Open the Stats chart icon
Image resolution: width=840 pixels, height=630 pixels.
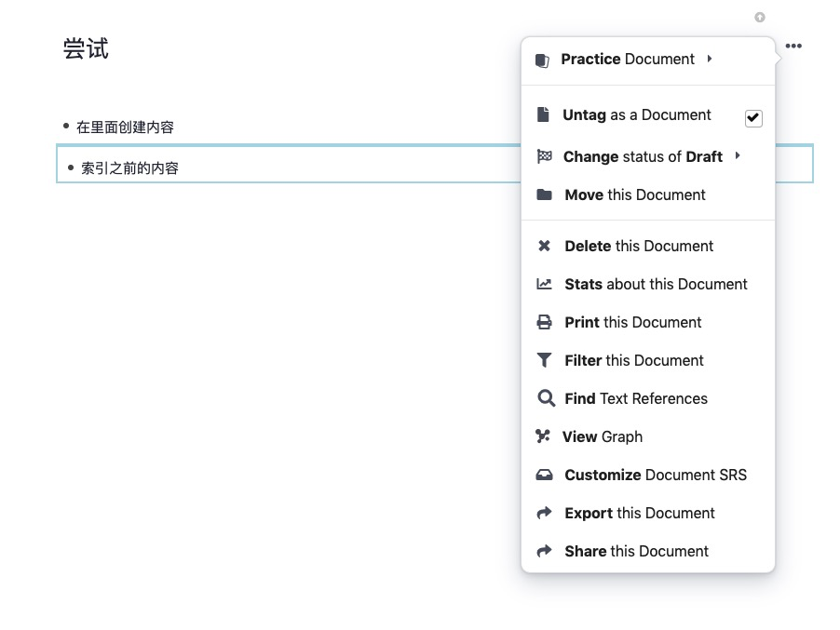click(545, 284)
